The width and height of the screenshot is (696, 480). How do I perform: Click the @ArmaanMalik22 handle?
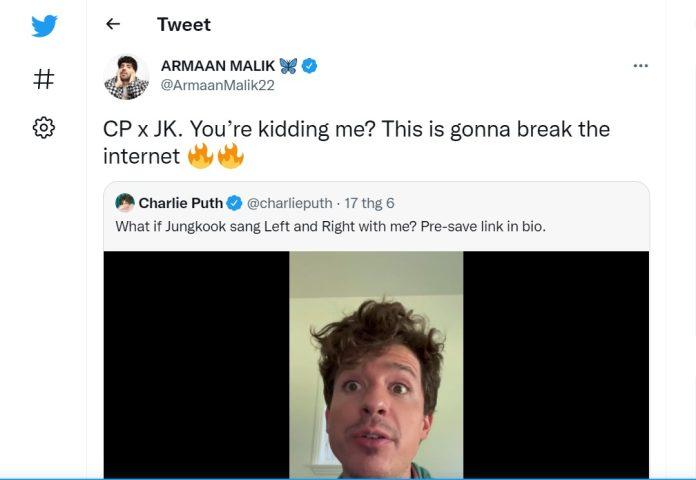[218, 85]
